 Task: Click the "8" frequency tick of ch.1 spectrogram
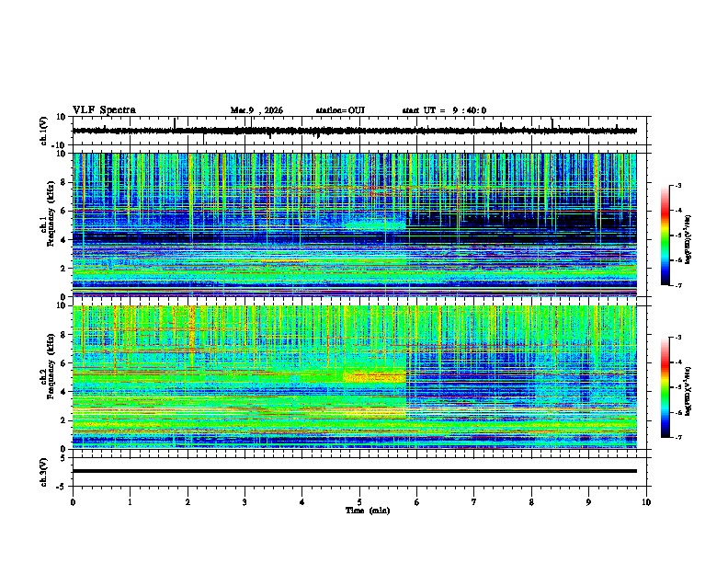coord(63,182)
